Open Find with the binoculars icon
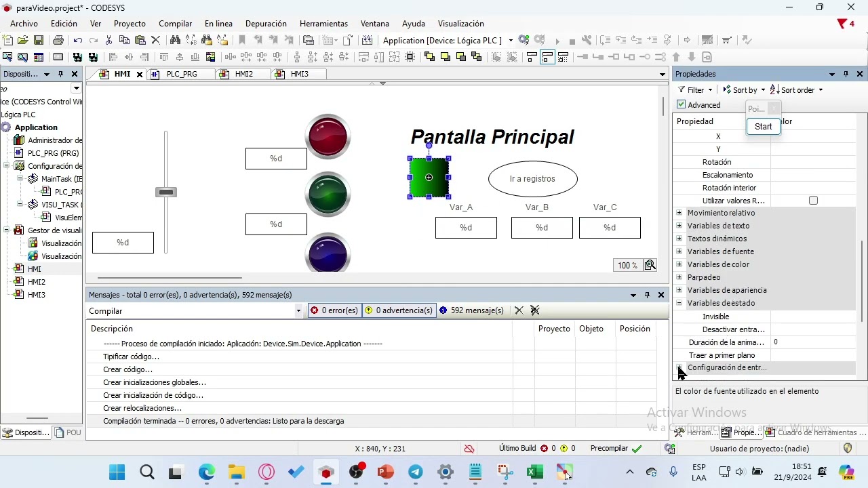 point(175,41)
